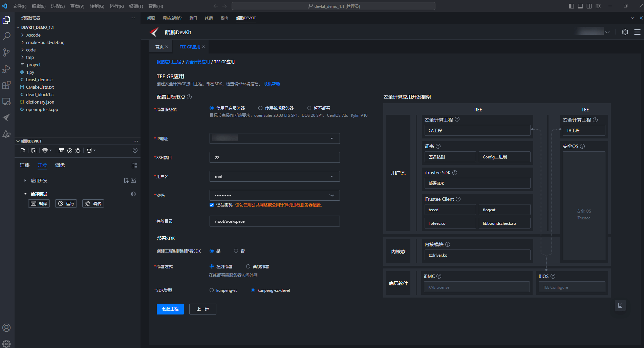The width and height of the screenshot is (644, 348).
Task: Switch to the 迁移 tab
Action: tap(25, 165)
